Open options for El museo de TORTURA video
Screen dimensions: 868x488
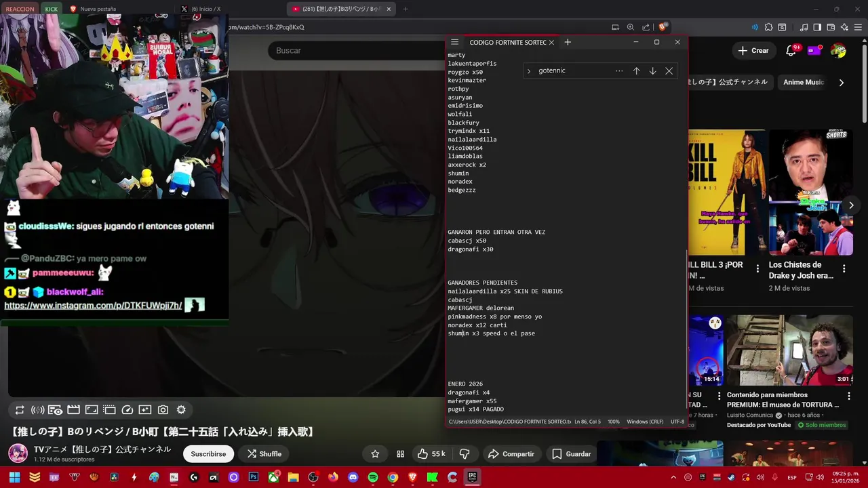848,396
